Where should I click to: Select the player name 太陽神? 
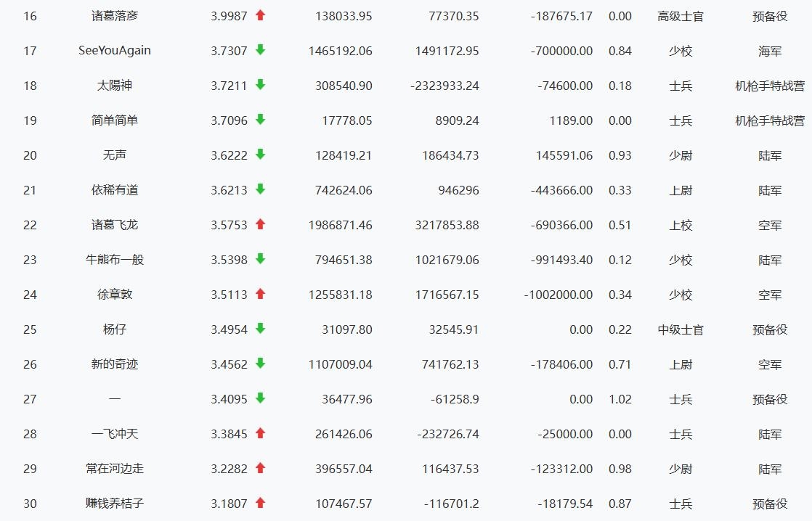tap(115, 86)
